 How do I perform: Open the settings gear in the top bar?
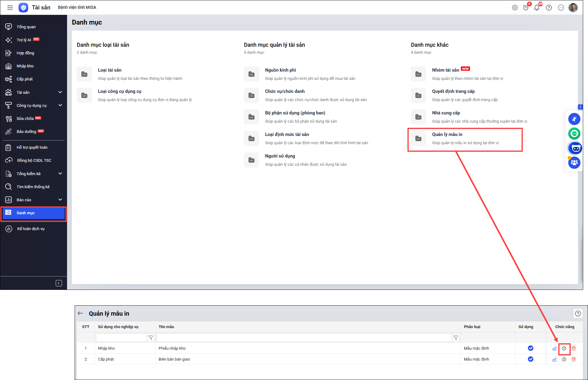pyautogui.click(x=515, y=8)
